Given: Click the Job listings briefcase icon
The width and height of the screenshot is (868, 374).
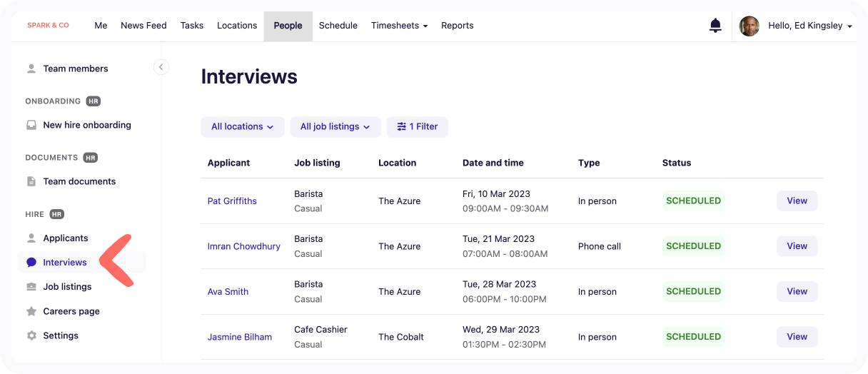Looking at the screenshot, I should [31, 287].
